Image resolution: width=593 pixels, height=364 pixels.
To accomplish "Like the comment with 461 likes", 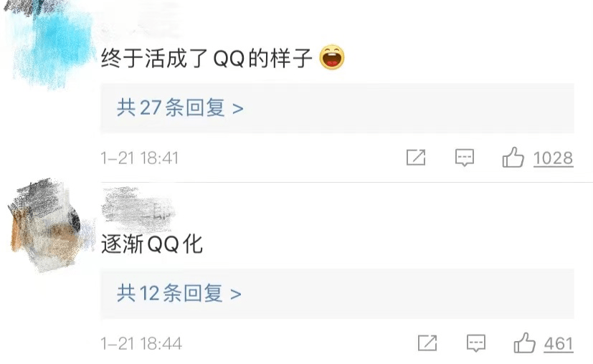I will (525, 343).
